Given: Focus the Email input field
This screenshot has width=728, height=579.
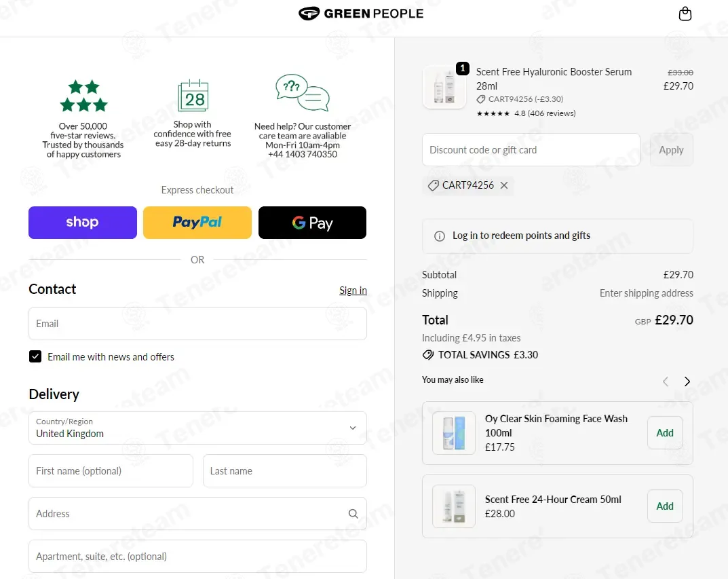Looking at the screenshot, I should (x=198, y=323).
